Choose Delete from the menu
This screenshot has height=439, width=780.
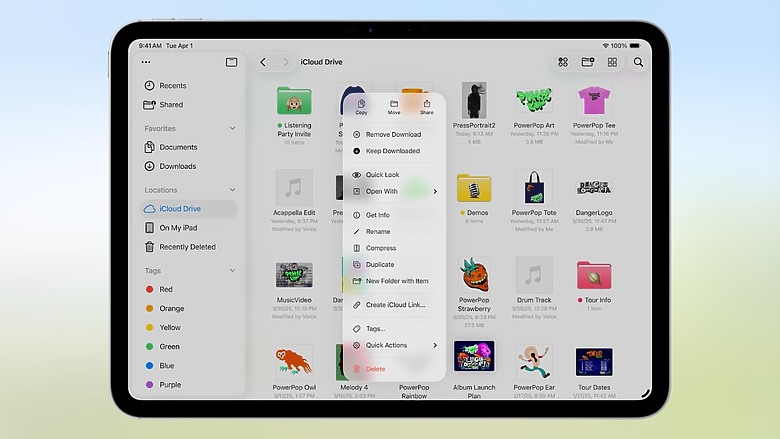(x=394, y=369)
